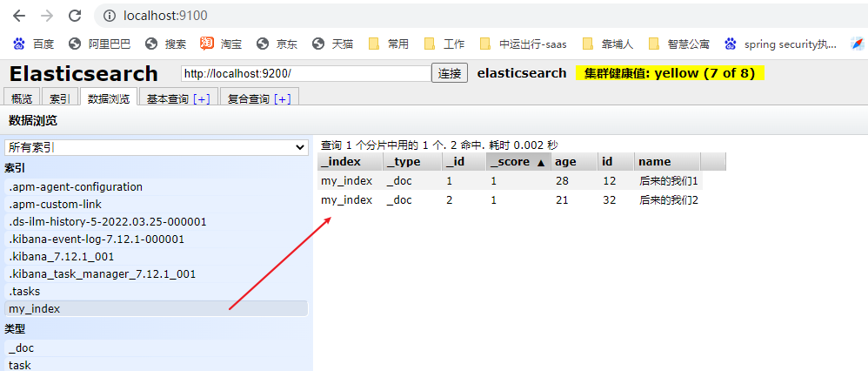Click id value 32

pyautogui.click(x=610, y=200)
